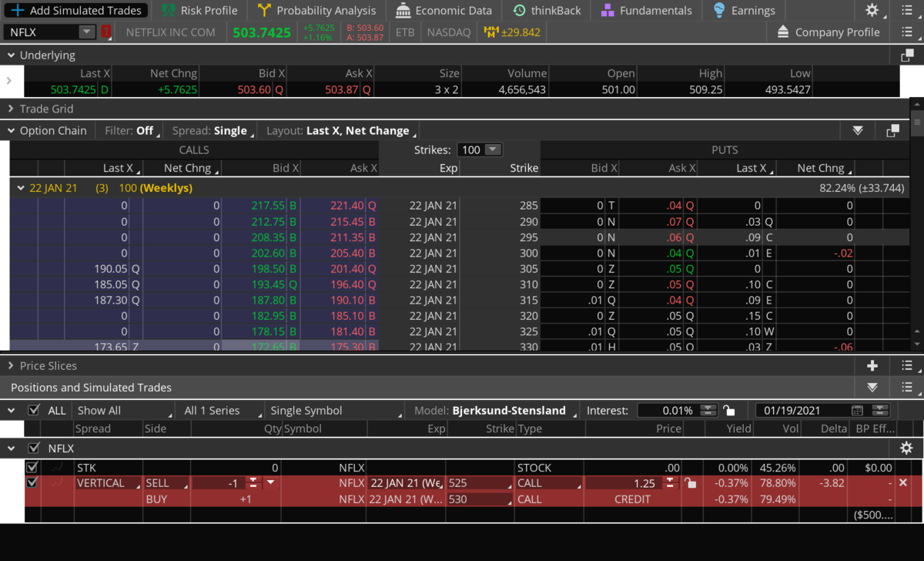924x561 pixels.
Task: Toggle the NFLX group checkbox
Action: click(33, 448)
